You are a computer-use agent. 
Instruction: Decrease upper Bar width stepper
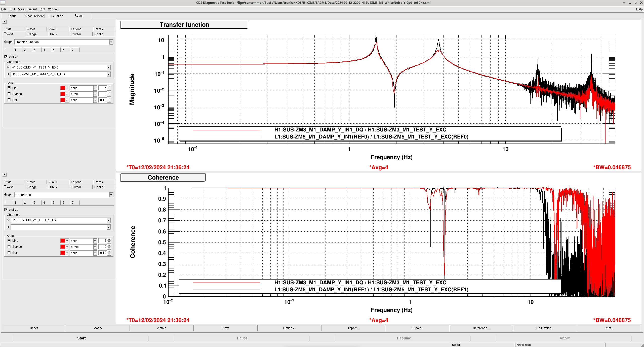click(109, 101)
